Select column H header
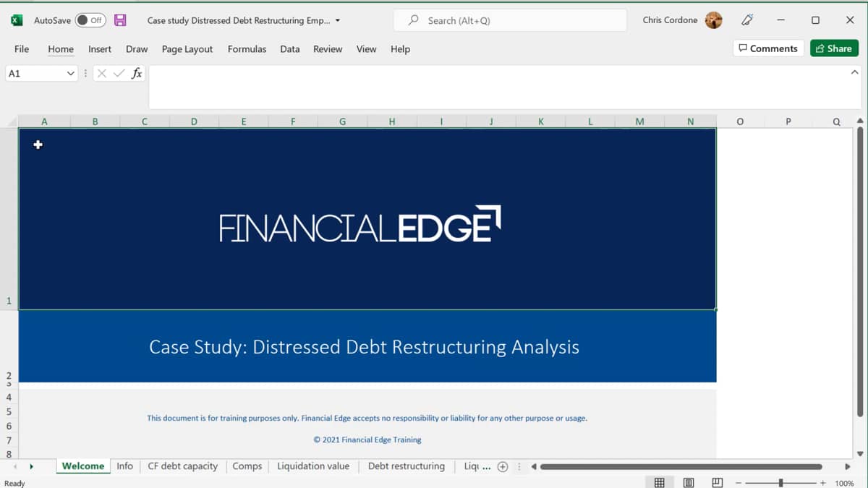Screen dimensions: 868x488 tap(392, 121)
